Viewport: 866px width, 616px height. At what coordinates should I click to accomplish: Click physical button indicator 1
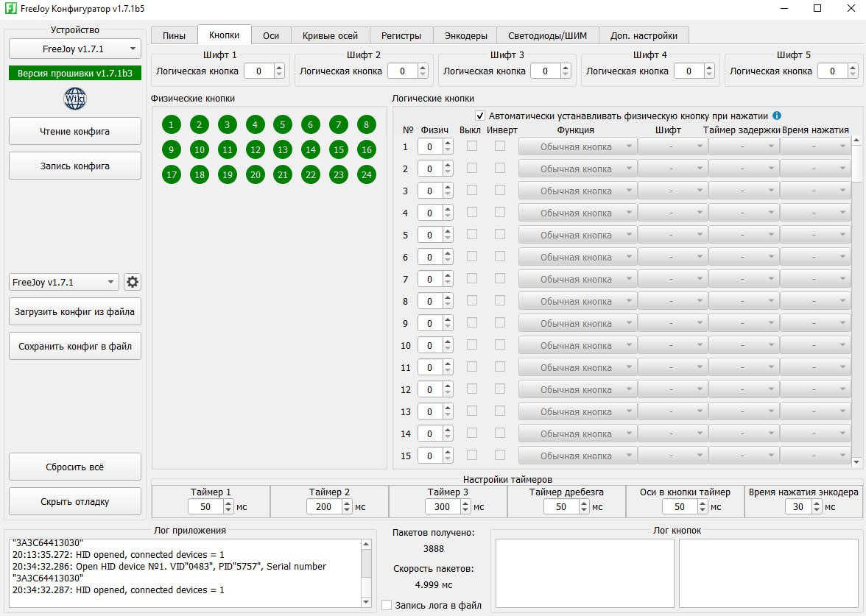pyautogui.click(x=171, y=125)
